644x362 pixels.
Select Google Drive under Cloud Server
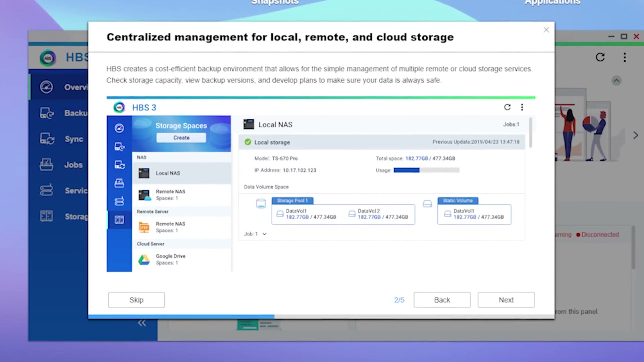pos(181,259)
